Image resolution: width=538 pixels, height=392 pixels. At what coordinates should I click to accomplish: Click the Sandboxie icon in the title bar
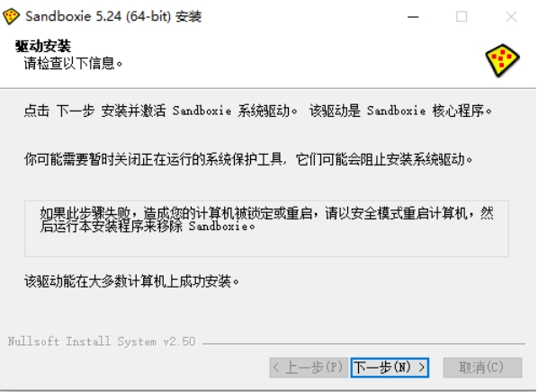coord(11,16)
